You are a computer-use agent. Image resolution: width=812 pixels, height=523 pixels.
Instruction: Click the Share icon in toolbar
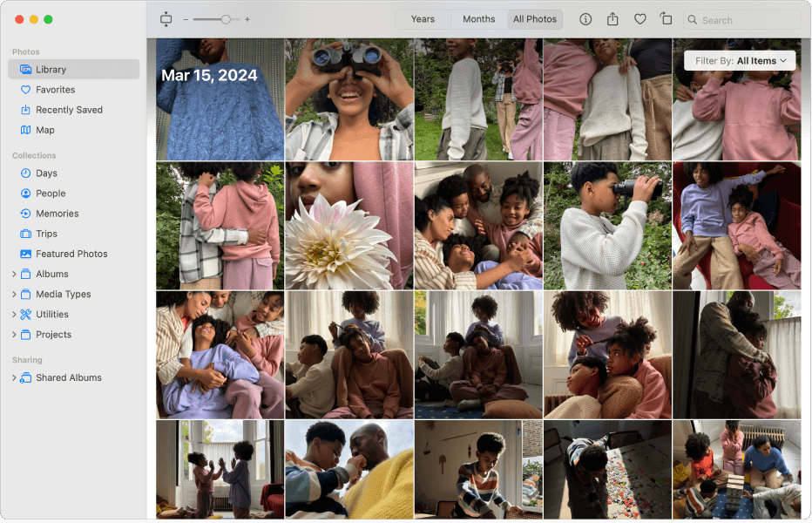click(612, 19)
